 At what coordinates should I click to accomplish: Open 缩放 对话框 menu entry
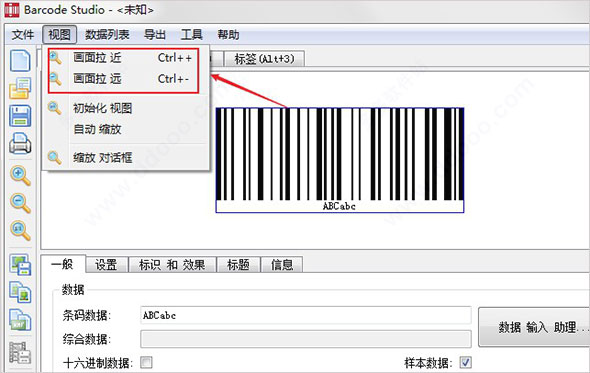tap(125, 158)
